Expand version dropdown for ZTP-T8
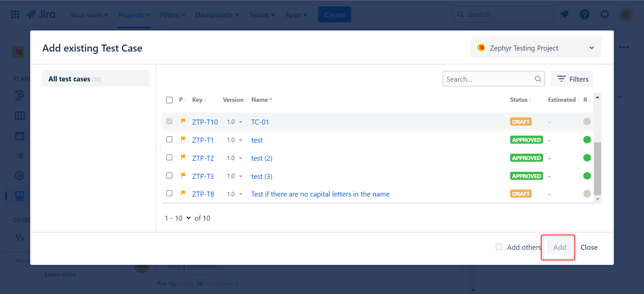Image resolution: width=644 pixels, height=294 pixels. (240, 194)
